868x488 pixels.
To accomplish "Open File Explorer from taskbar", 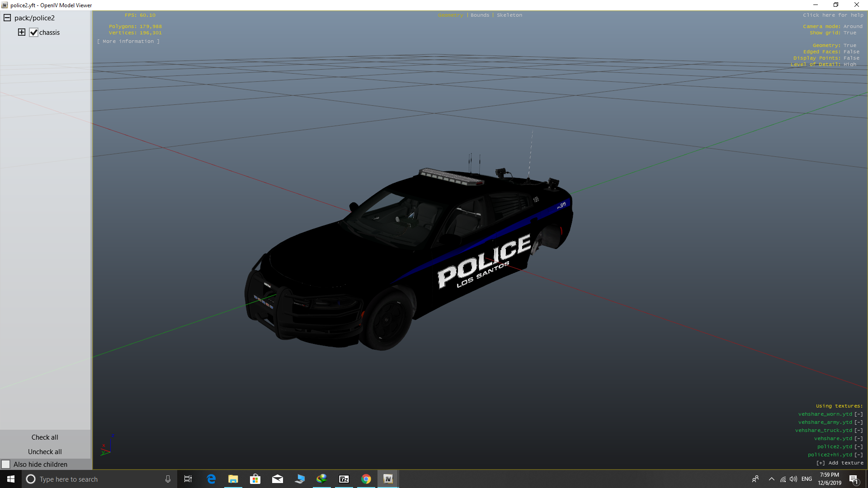I will (233, 479).
